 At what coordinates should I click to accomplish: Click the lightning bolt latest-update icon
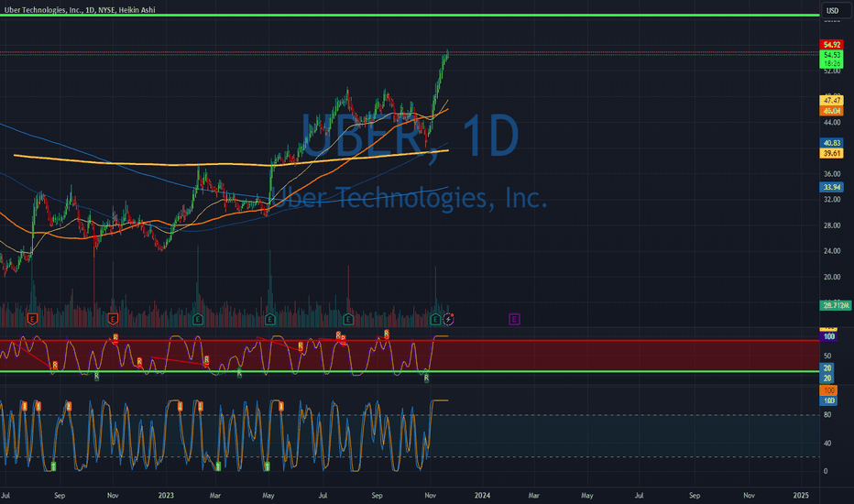(448, 319)
